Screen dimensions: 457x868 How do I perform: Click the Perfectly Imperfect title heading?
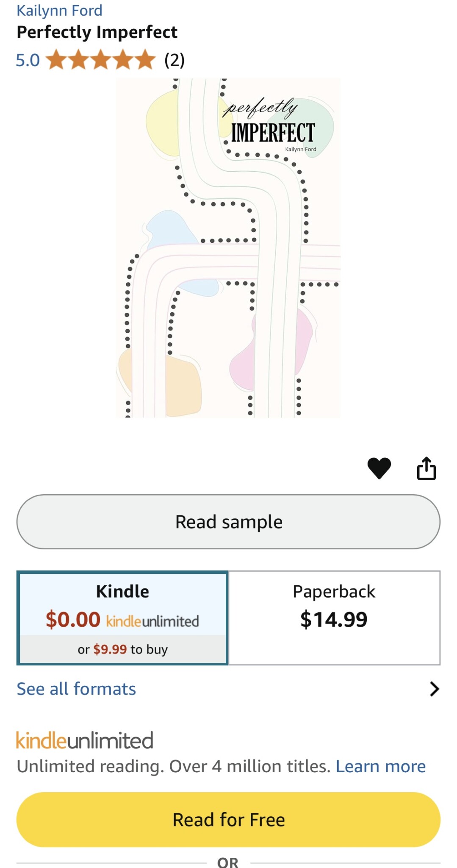pos(97,32)
